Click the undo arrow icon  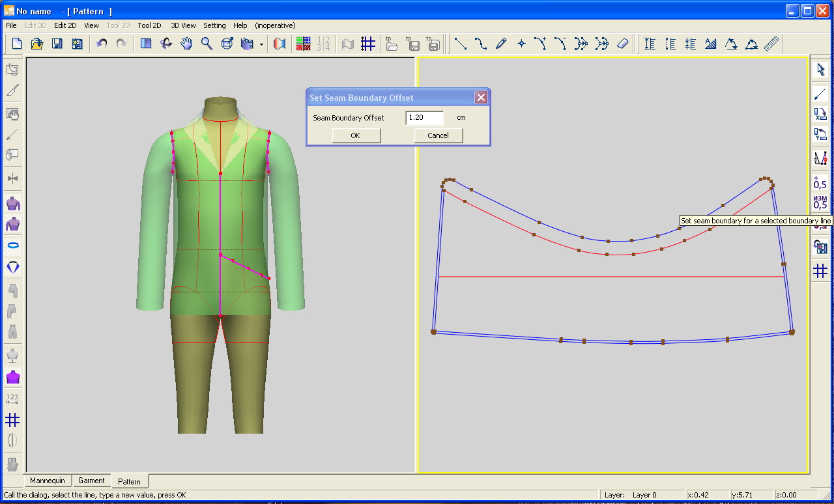coord(102,44)
